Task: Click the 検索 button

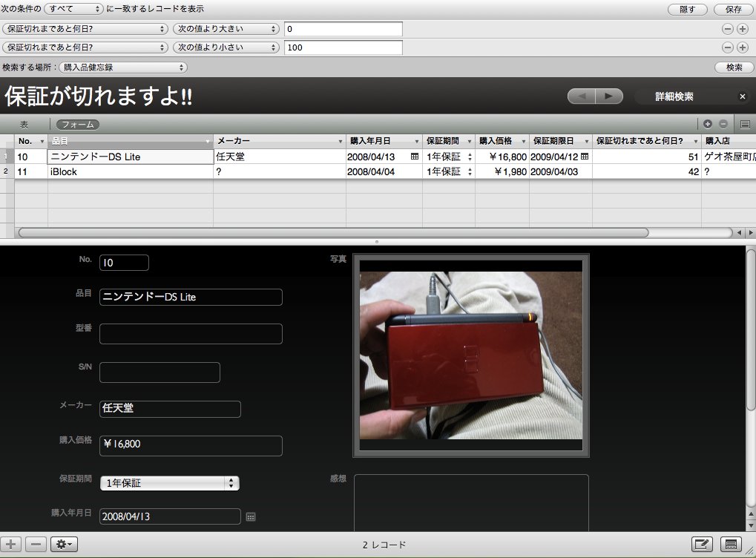Action: pyautogui.click(x=734, y=68)
